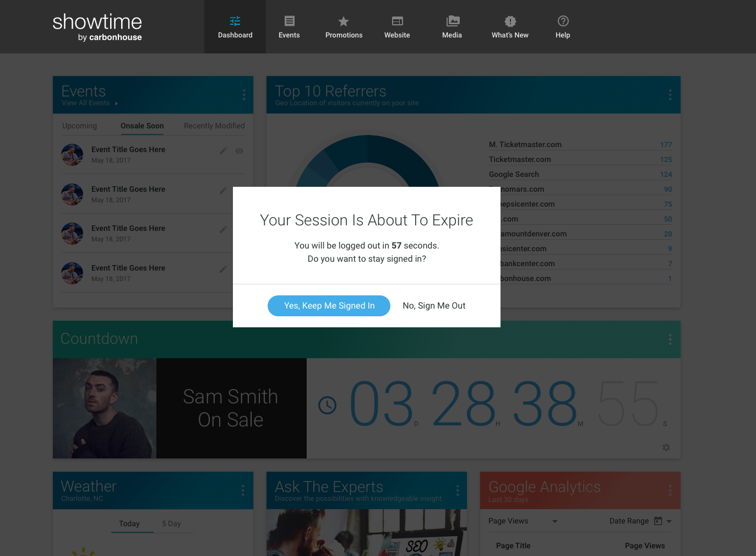Click edit pencil on first event row
This screenshot has height=556, width=756.
tap(223, 151)
